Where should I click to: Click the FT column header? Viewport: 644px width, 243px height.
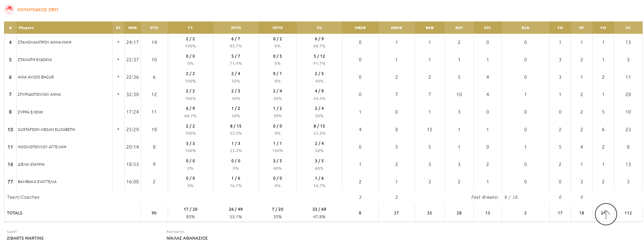pos(190,28)
